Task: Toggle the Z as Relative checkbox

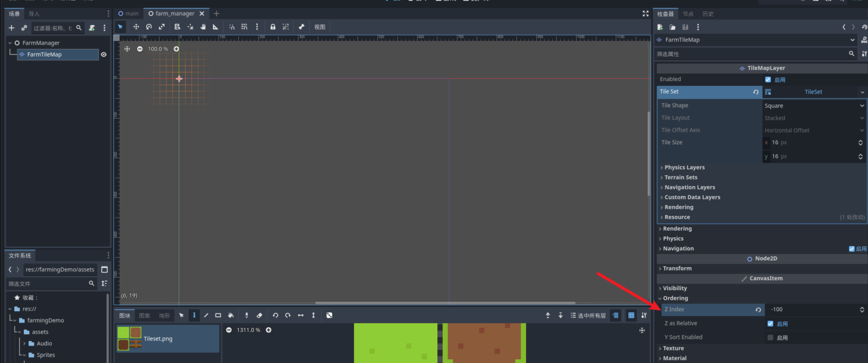Action: [770, 324]
